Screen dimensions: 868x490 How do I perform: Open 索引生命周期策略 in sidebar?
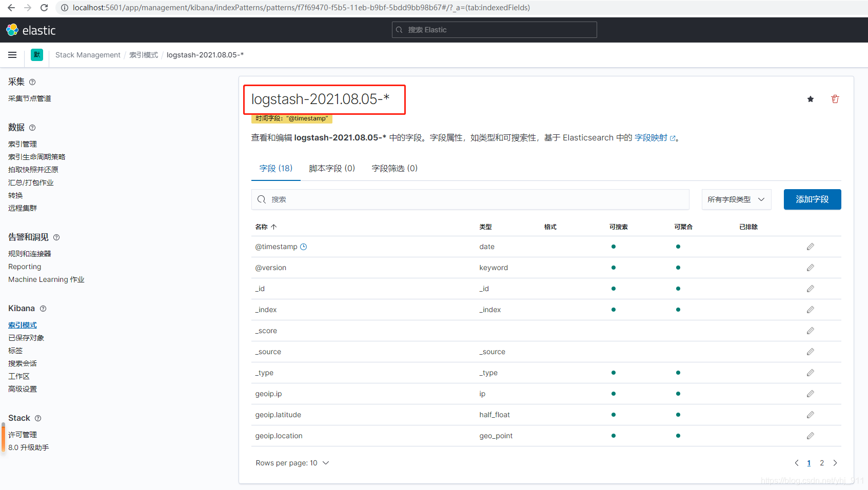(x=37, y=157)
